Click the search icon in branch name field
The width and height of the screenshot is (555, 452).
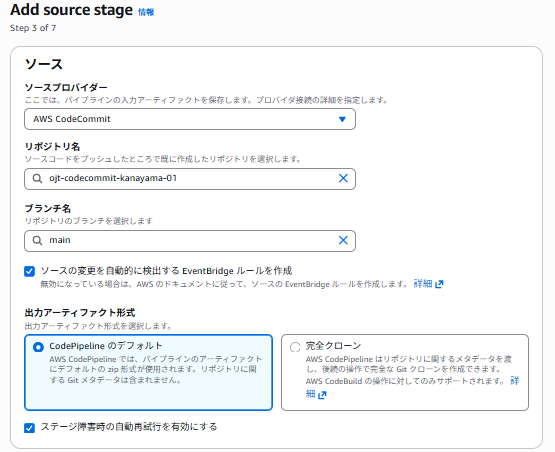pos(37,241)
